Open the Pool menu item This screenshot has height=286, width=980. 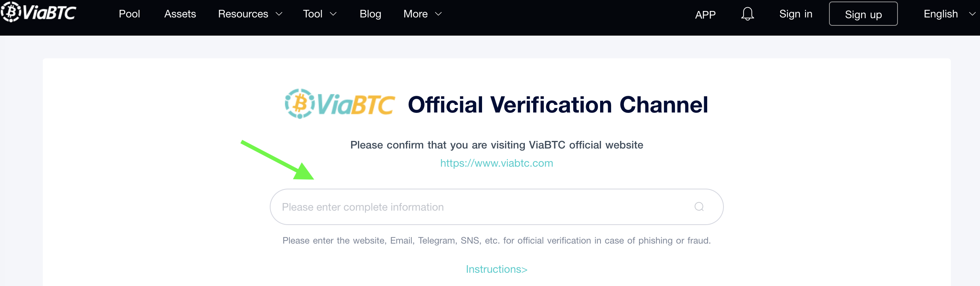coord(129,14)
